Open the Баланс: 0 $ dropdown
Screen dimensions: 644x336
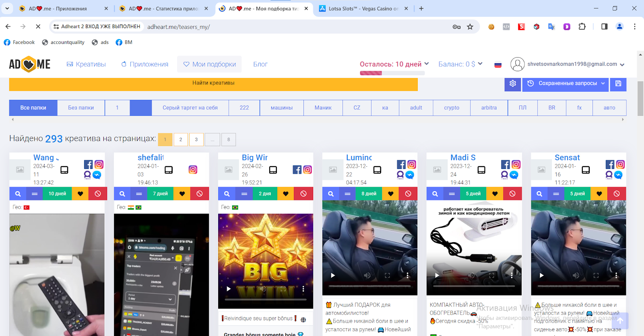pyautogui.click(x=460, y=64)
